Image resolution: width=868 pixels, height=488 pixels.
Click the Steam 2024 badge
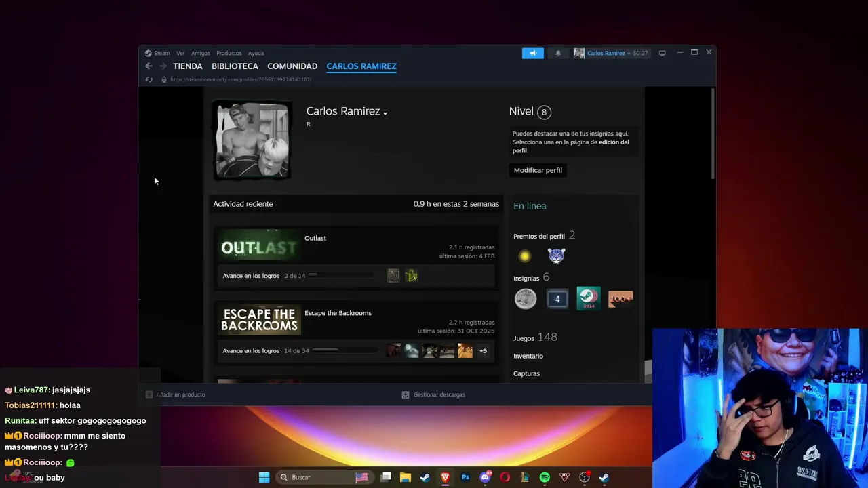(x=589, y=298)
